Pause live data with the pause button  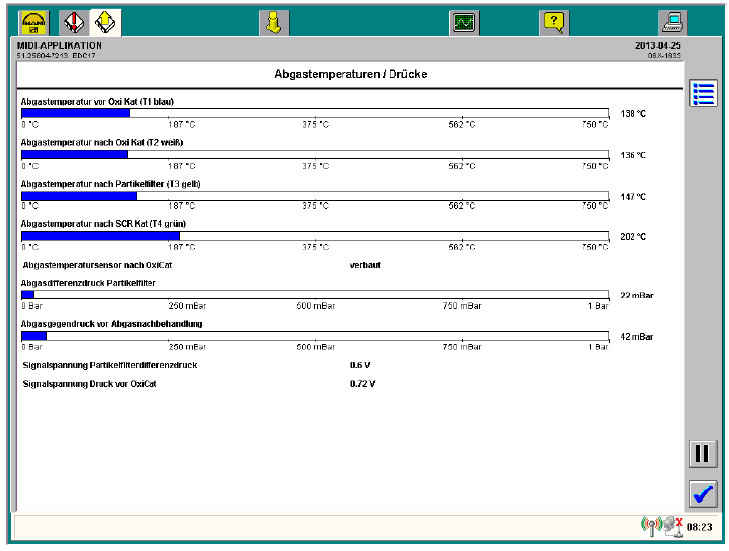pyautogui.click(x=703, y=453)
